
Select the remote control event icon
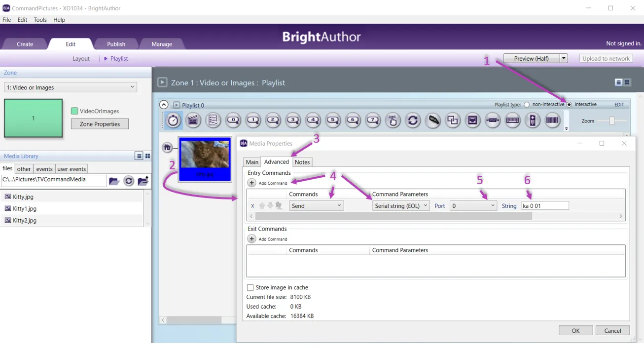point(533,120)
